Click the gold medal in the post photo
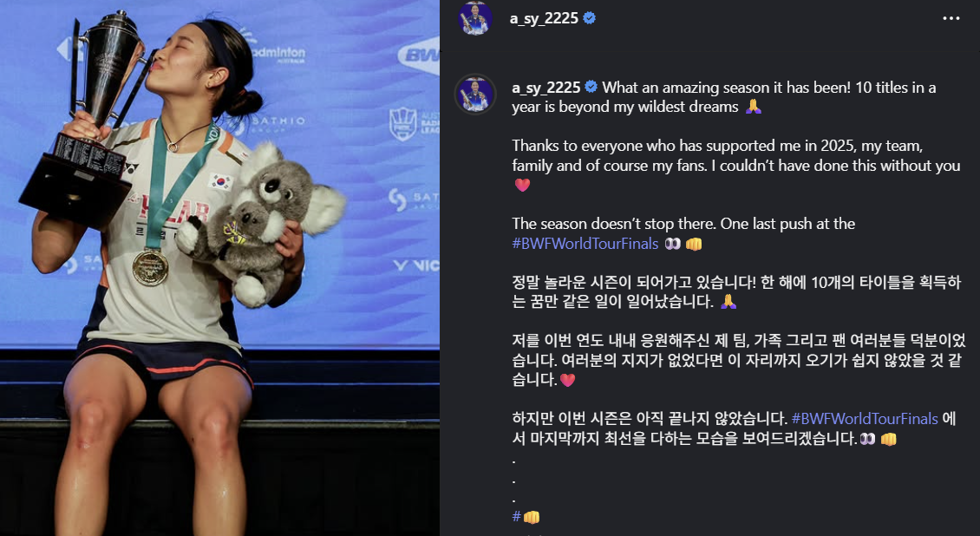Image resolution: width=980 pixels, height=536 pixels. click(x=150, y=267)
